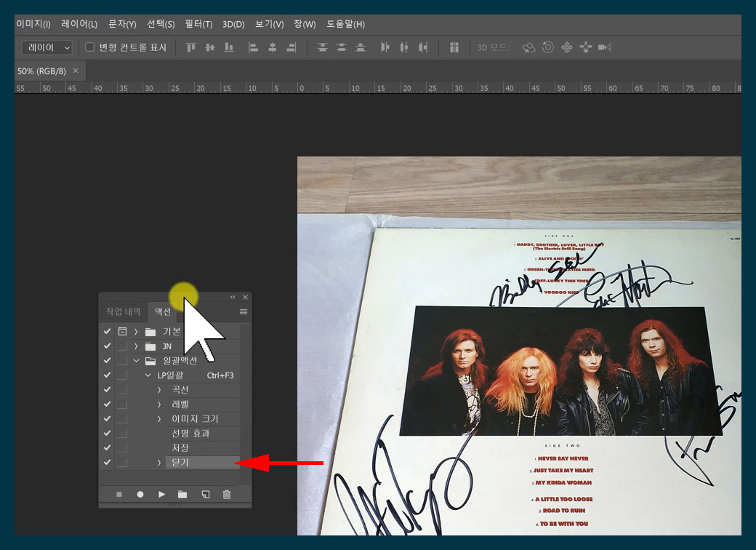The image size is (756, 550).
Task: Toggle the checkmark for 일괄액션 set
Action: tap(107, 360)
